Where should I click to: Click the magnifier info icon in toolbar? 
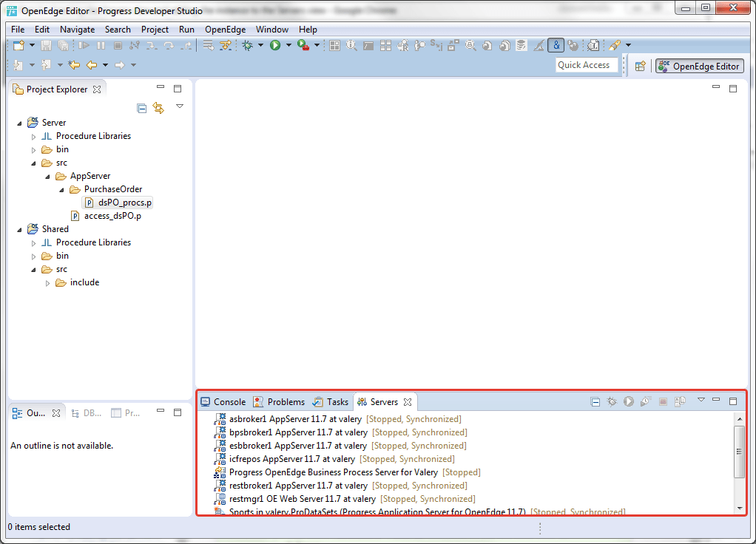tap(351, 45)
